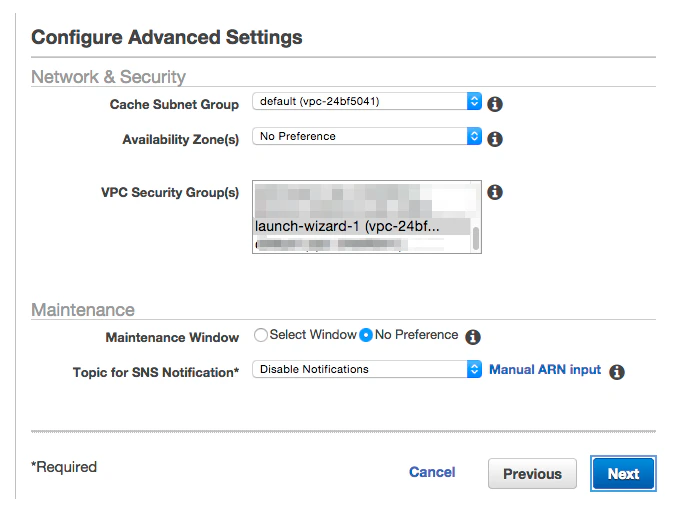This screenshot has height=523, width=675.
Task: Click info icon beside VPC Security Group(s)
Action: click(495, 192)
